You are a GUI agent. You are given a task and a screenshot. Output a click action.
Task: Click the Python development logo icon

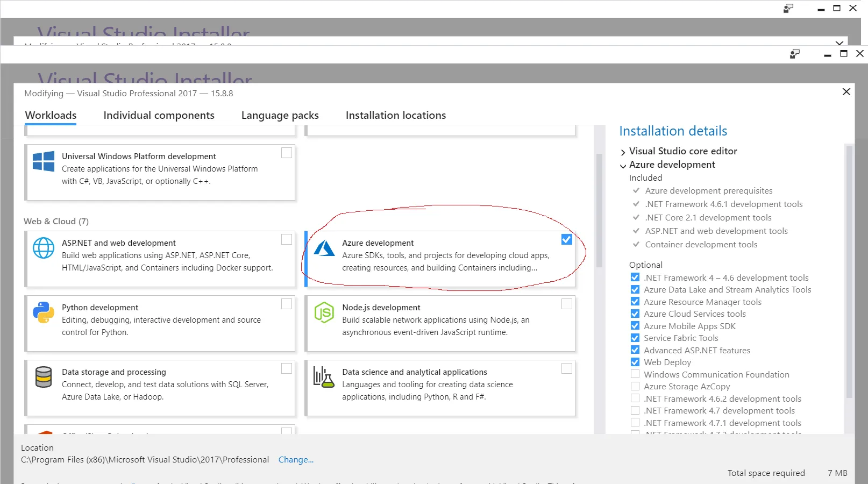point(44,312)
